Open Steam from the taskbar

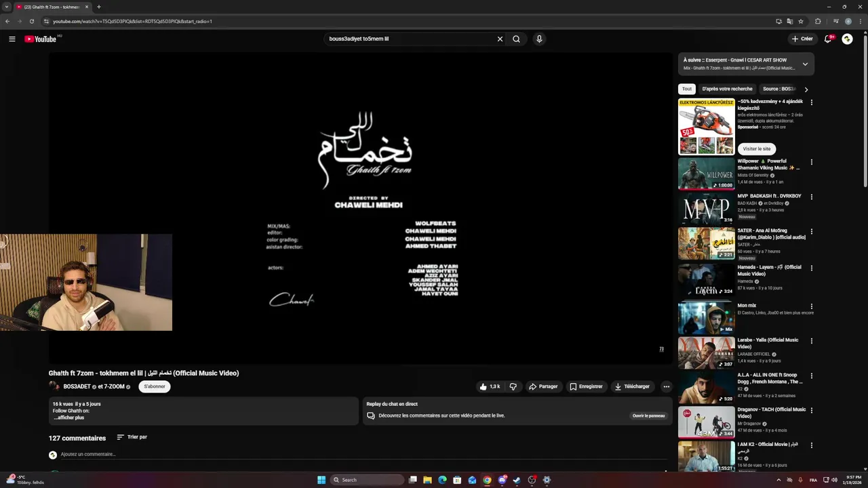517,480
